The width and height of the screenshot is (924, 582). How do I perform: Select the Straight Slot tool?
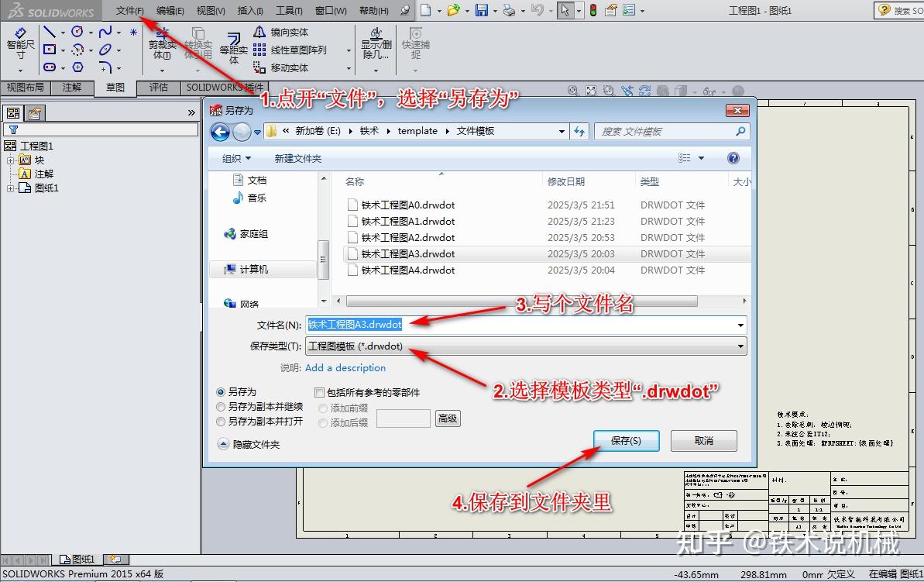[x=50, y=67]
